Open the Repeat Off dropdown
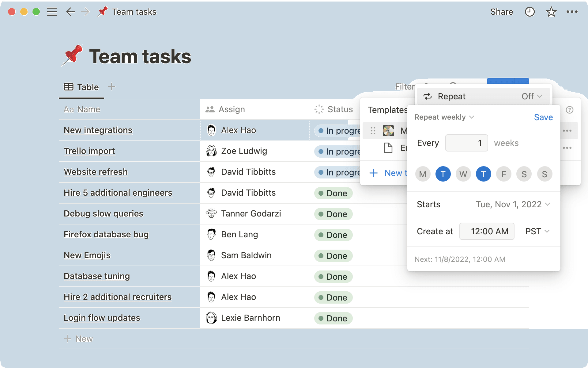The height and width of the screenshot is (368, 588). click(532, 96)
